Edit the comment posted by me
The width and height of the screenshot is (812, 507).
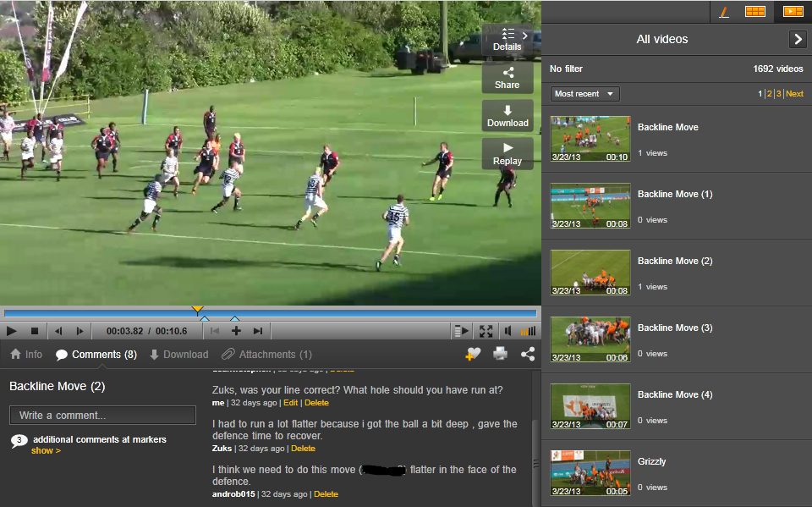point(290,403)
